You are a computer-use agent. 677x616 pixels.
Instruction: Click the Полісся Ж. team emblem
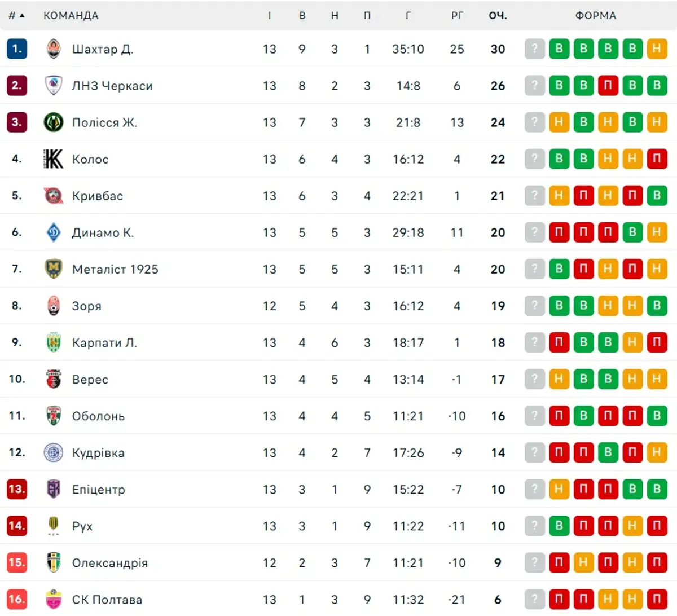54,122
